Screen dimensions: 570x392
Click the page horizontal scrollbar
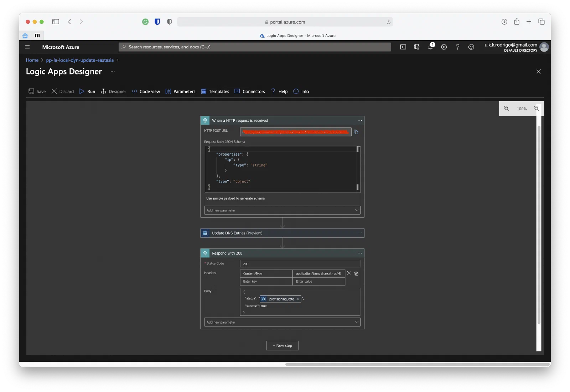tap(418, 364)
